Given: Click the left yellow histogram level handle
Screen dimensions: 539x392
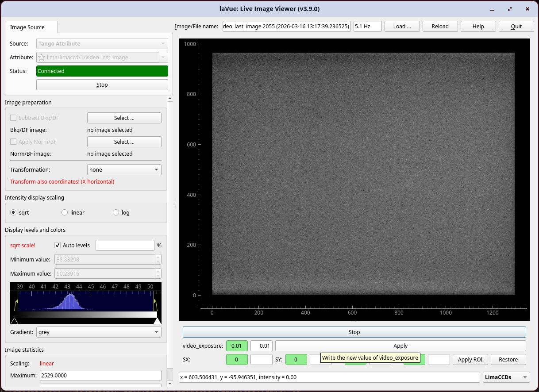Looking at the screenshot, I should click(17, 301).
